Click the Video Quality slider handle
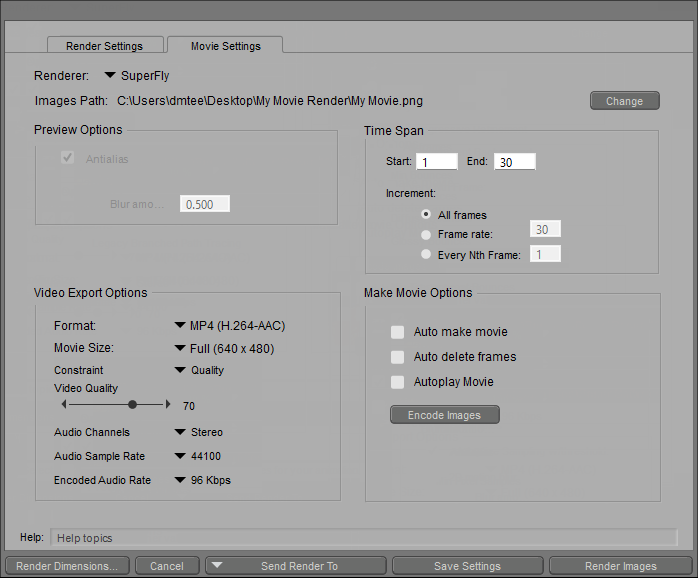This screenshot has height=578, width=698. coord(132,404)
